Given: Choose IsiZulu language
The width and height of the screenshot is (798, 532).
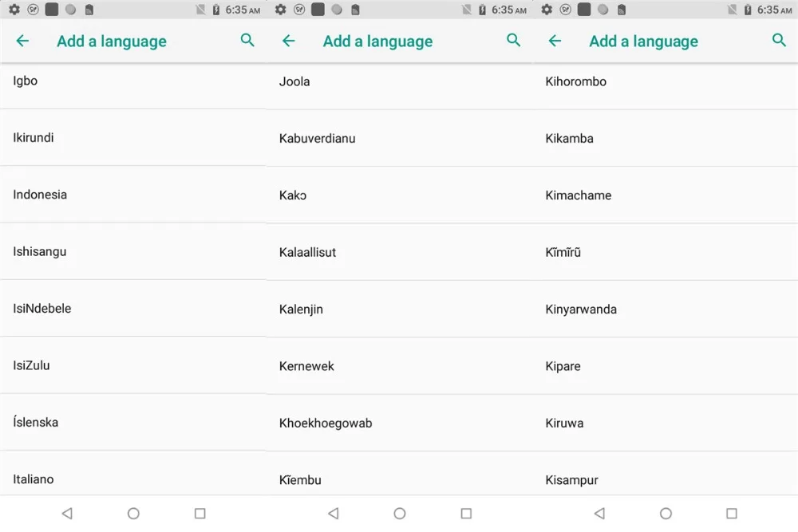Looking at the screenshot, I should pos(132,365).
